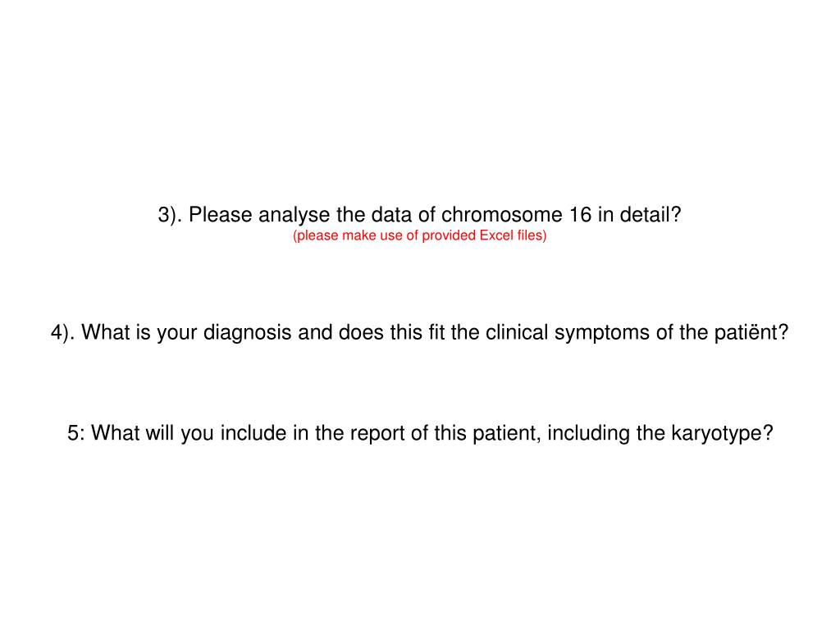Click the "3)." question number
The image size is (840, 630).
(171, 216)
